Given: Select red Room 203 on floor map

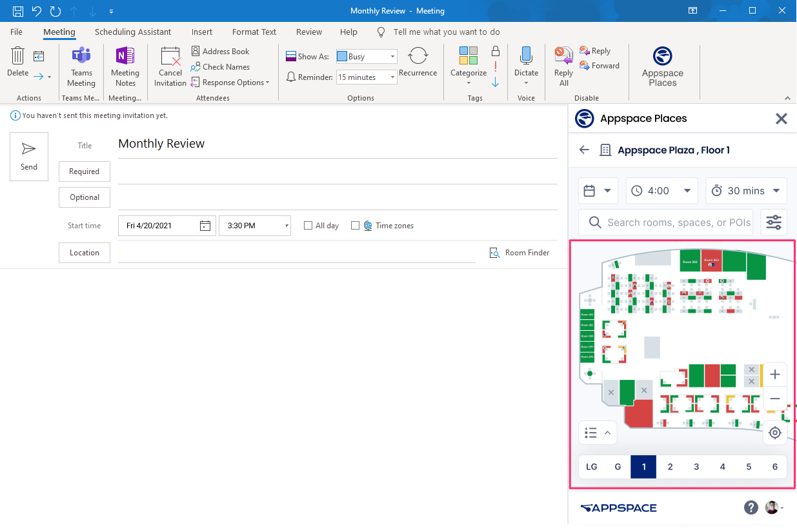Looking at the screenshot, I should [712, 261].
